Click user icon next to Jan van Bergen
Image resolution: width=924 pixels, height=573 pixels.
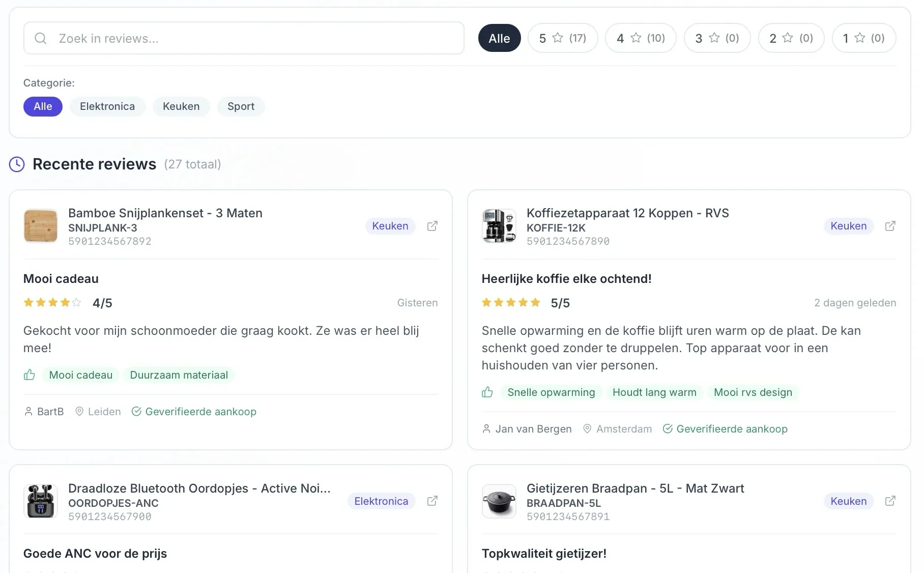486,429
